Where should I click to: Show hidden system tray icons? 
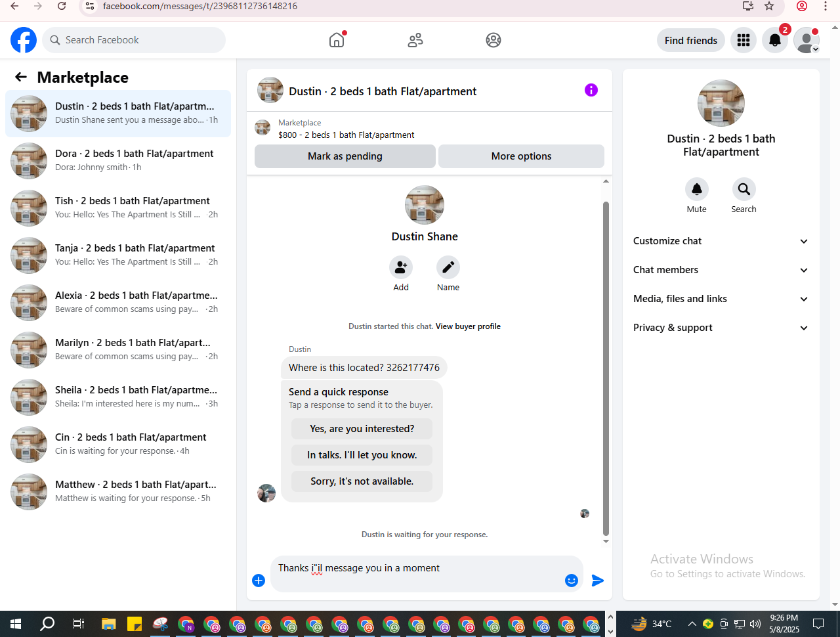(692, 624)
